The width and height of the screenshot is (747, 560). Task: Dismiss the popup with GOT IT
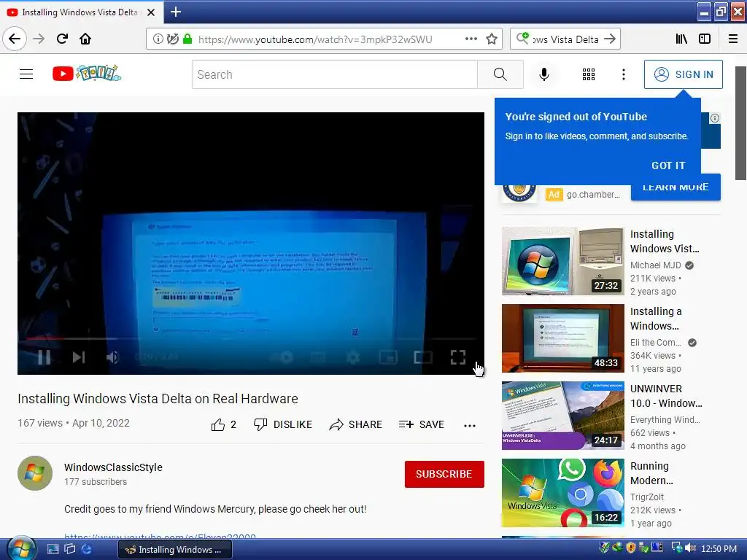coord(668,166)
